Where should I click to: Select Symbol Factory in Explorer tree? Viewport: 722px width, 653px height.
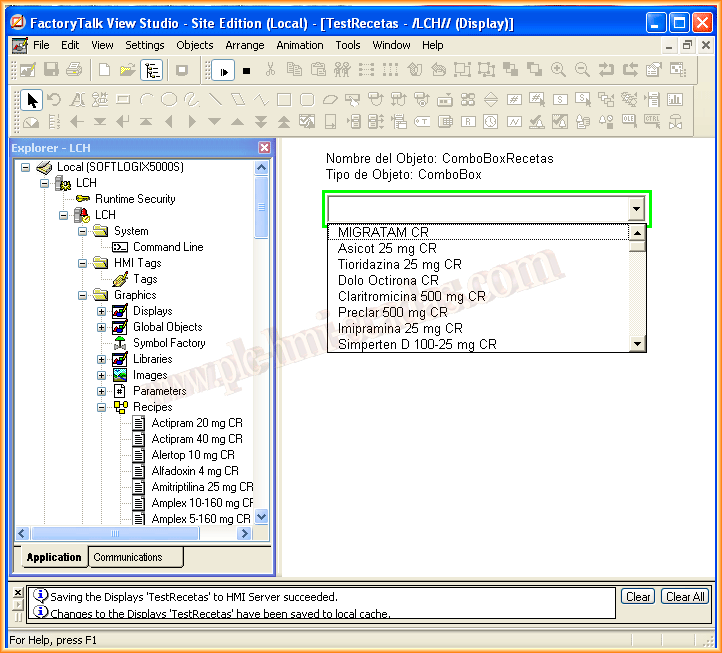(x=168, y=343)
